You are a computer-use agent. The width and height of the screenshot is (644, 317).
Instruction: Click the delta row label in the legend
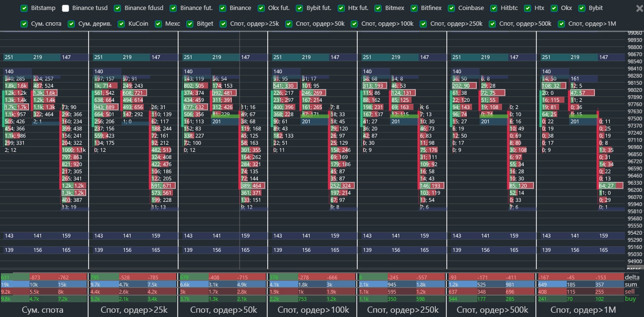[632, 277]
